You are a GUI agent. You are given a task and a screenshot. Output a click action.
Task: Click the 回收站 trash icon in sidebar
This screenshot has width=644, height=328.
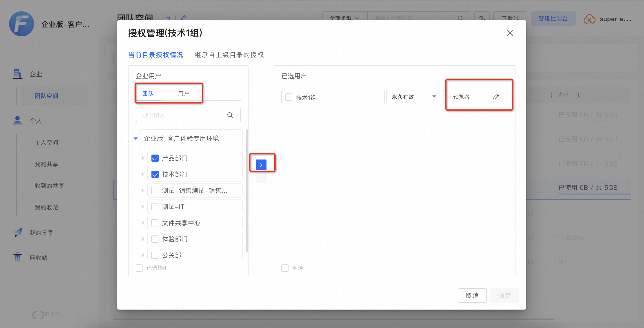point(18,257)
